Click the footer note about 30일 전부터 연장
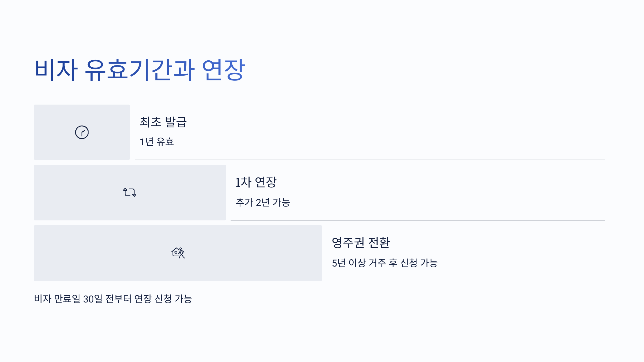This screenshot has height=362, width=644. point(113,299)
